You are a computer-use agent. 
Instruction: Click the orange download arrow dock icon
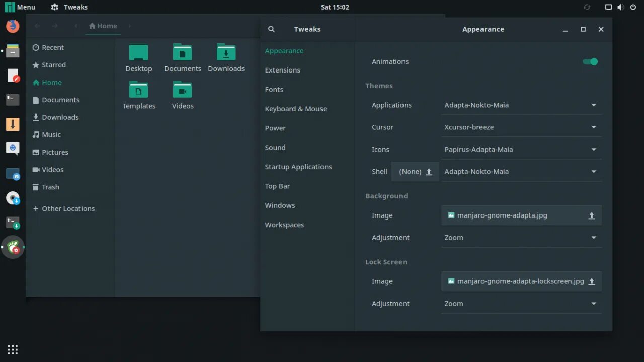click(13, 124)
